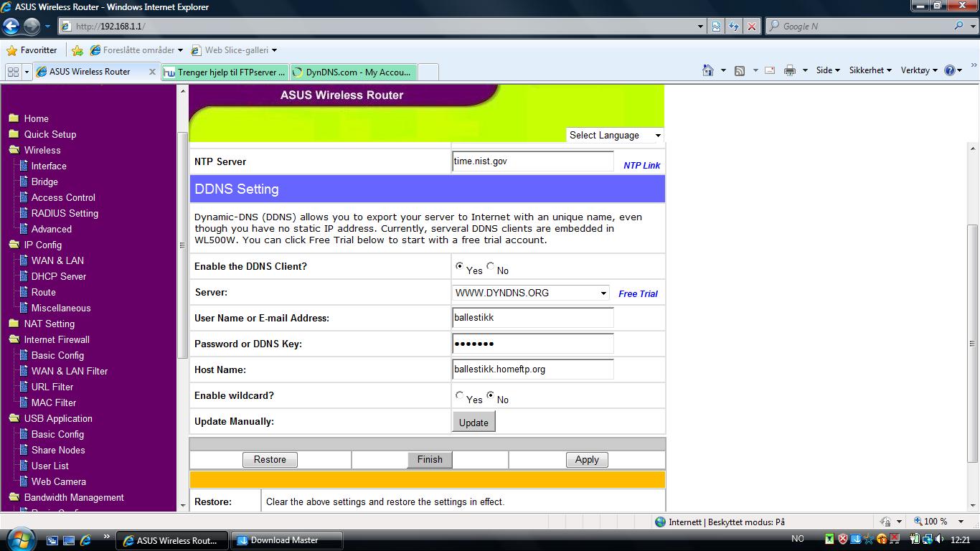Click the browser Back arrow button
The image size is (980, 551).
coord(11,27)
